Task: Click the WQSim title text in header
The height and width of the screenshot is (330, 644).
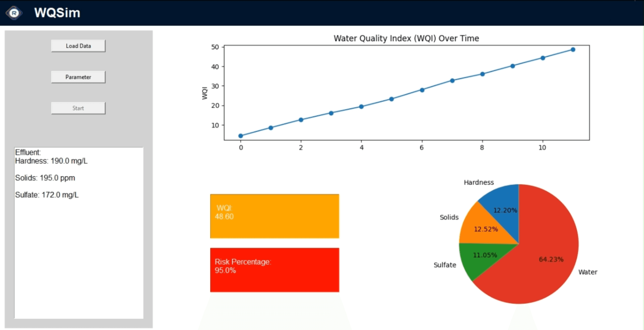Action: point(57,13)
